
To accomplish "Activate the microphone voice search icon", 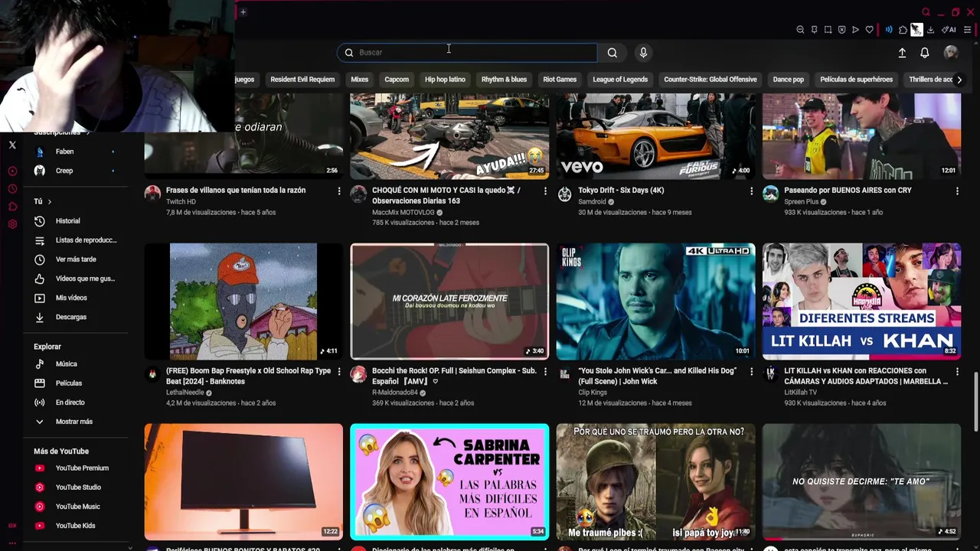I will click(x=643, y=53).
